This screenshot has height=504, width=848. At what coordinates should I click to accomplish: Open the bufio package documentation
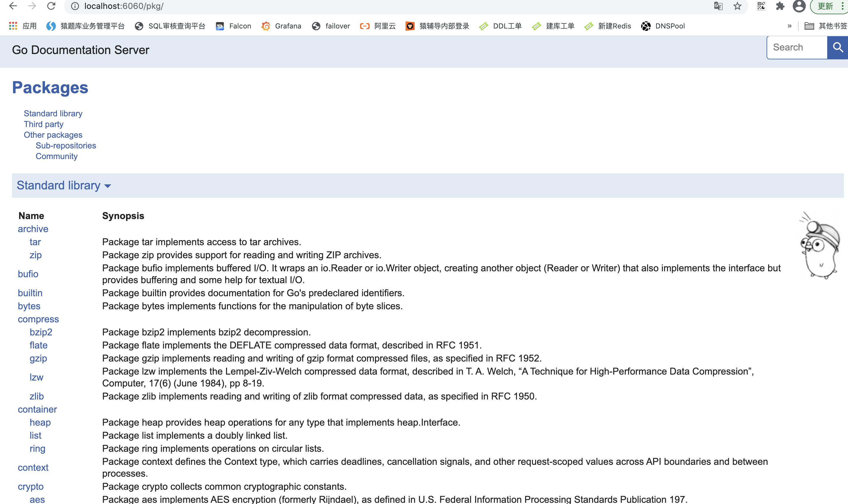28,274
